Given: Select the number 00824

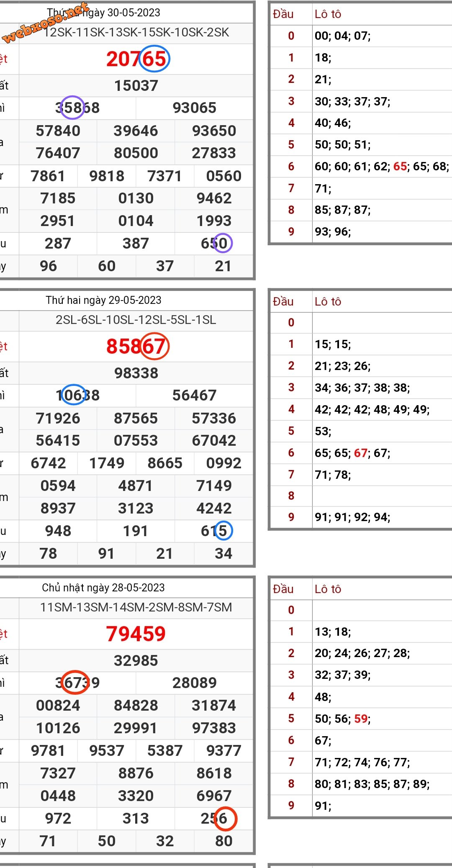Looking at the screenshot, I should tap(58, 706).
